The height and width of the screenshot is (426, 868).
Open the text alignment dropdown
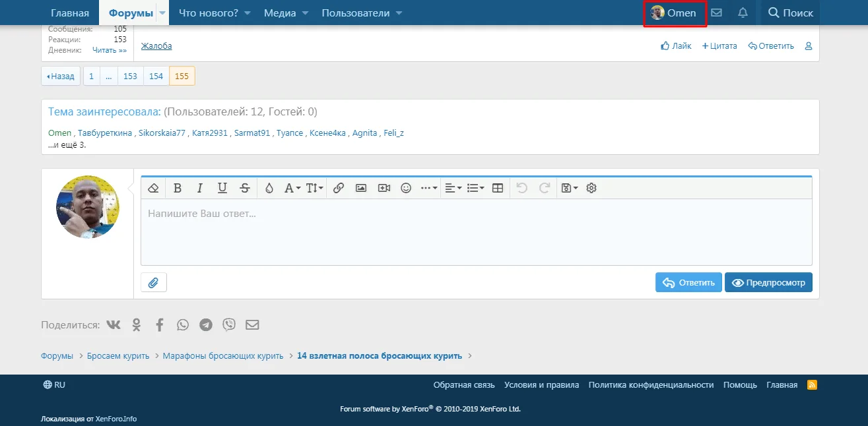point(453,188)
